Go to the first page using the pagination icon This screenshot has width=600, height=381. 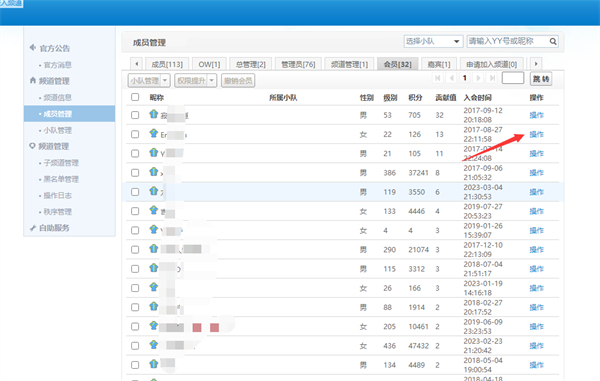pyautogui.click(x=437, y=78)
